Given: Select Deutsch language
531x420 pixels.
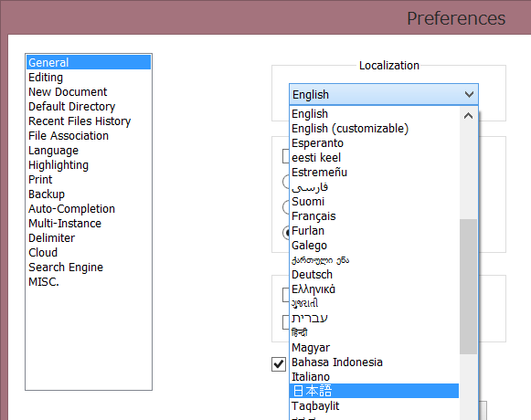Looking at the screenshot, I should coord(375,275).
